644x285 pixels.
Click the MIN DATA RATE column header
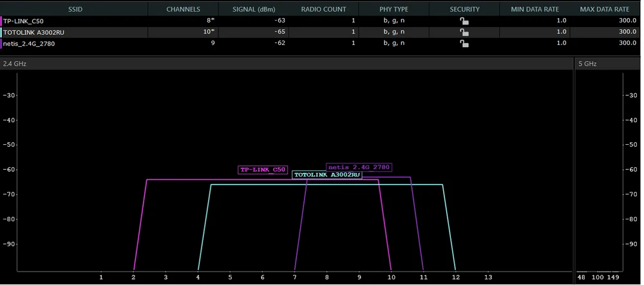[x=534, y=9]
